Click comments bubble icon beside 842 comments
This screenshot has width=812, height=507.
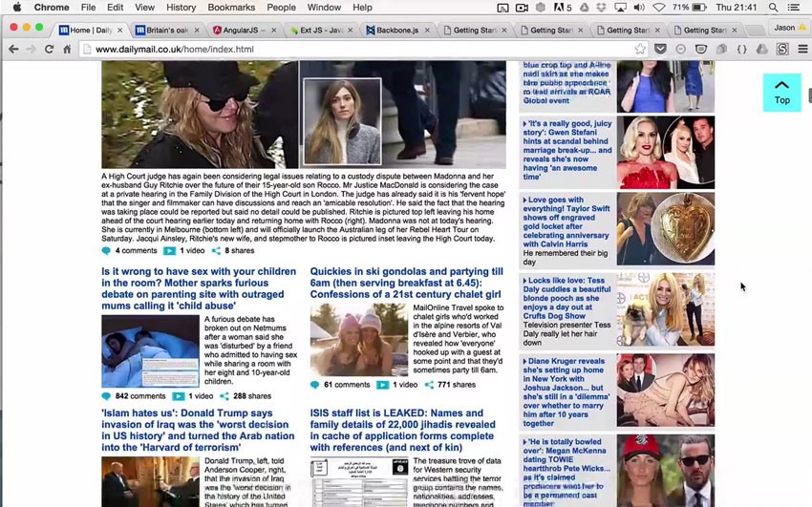106,396
